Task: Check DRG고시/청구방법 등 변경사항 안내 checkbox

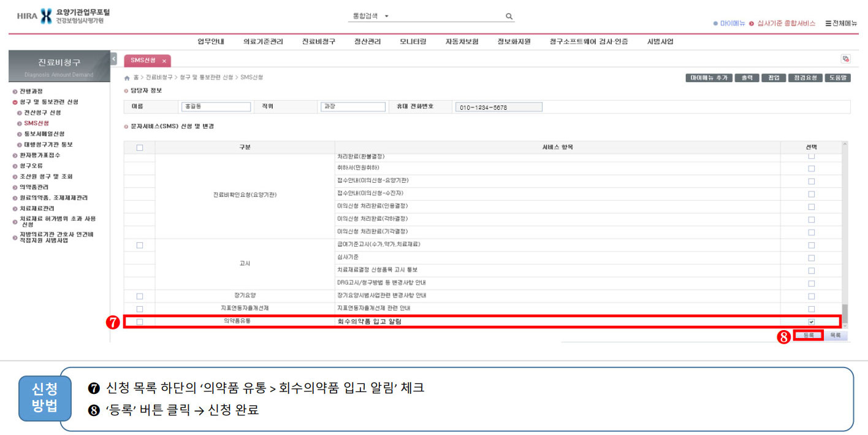Action: click(x=812, y=283)
